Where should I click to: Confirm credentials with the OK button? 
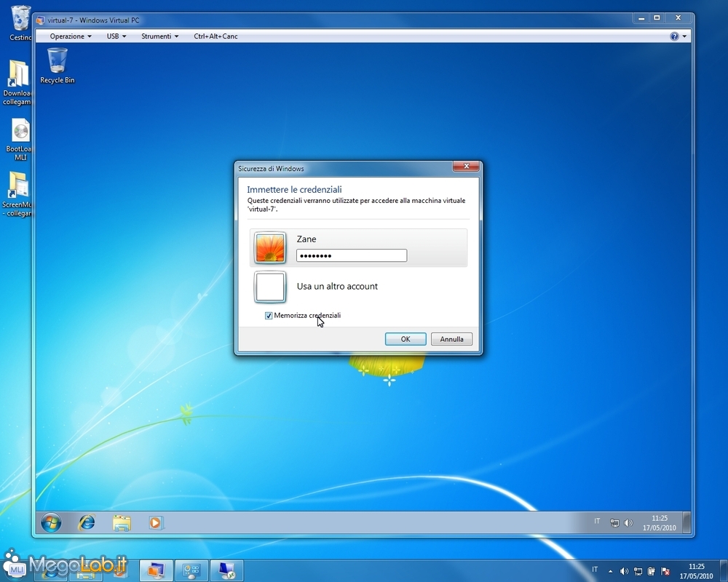pyautogui.click(x=405, y=339)
